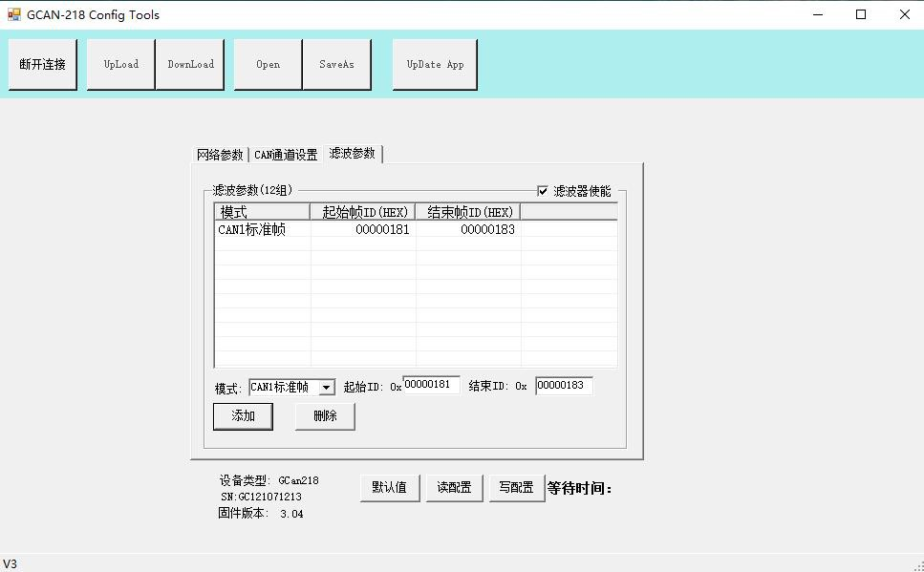
Task: Expand the 模式 dropdown arrow
Action: 326,388
